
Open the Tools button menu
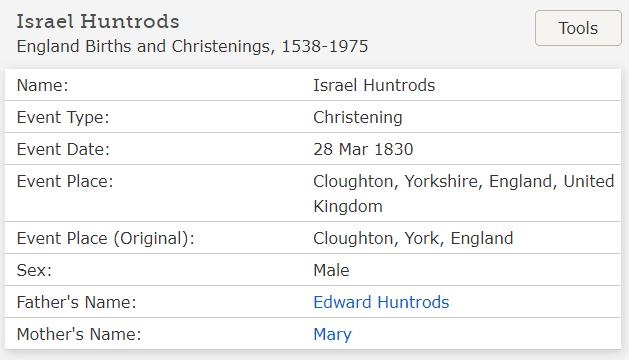tap(578, 28)
